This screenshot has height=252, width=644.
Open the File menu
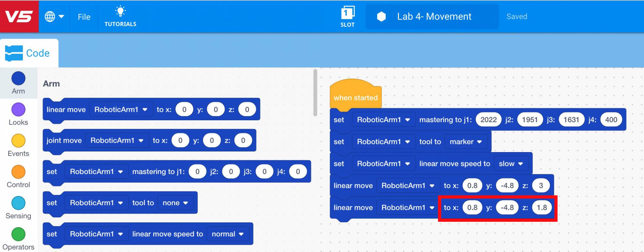click(x=84, y=17)
